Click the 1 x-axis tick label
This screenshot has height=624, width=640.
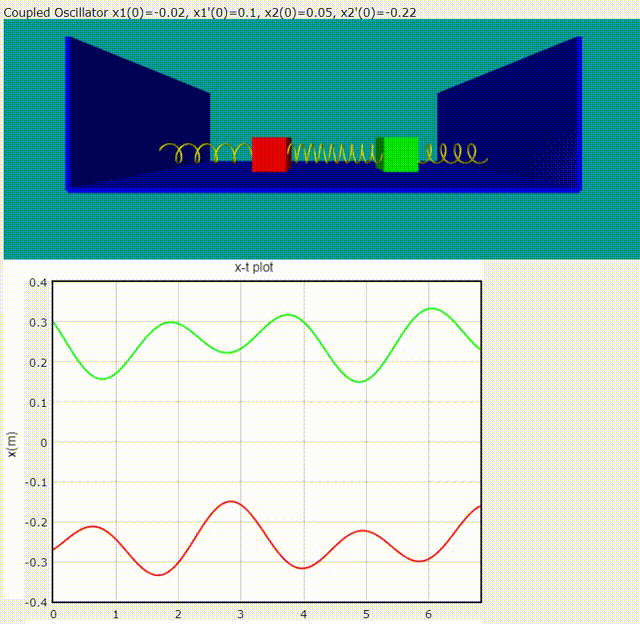click(x=116, y=614)
